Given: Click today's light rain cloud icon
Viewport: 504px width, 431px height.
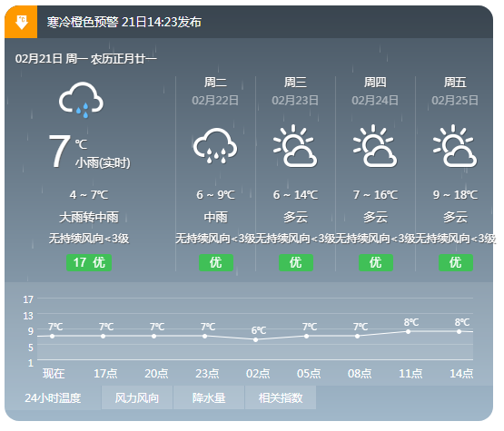Looking at the screenshot, I should click(82, 100).
